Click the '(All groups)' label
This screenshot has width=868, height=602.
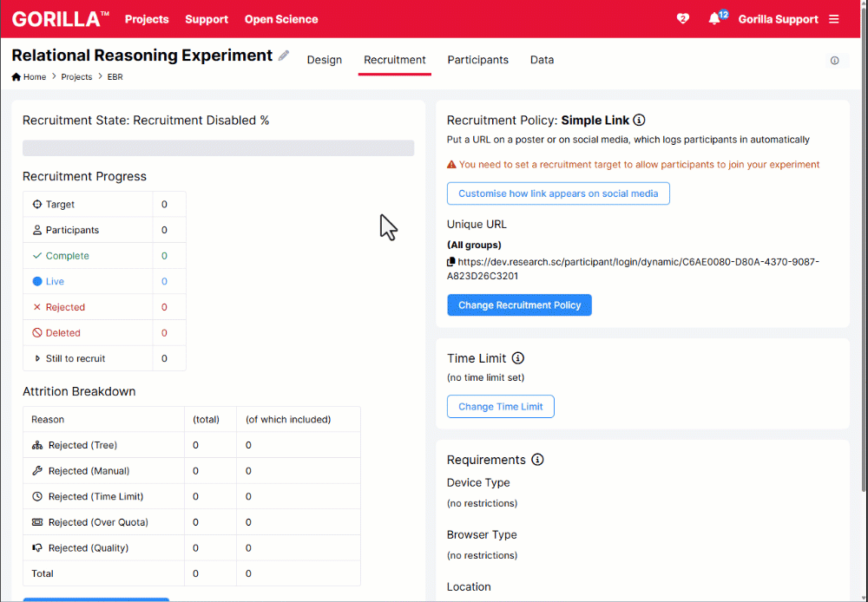click(x=474, y=245)
